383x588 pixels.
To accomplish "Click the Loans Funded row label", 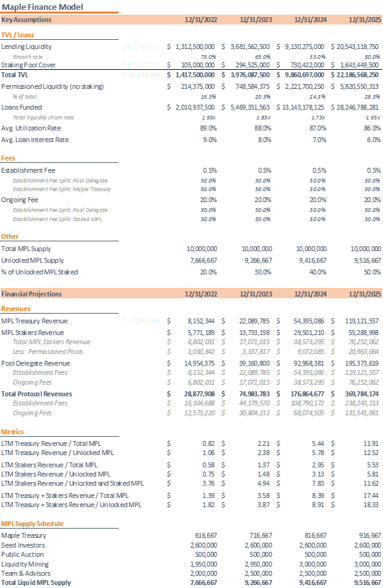I will tap(21, 107).
